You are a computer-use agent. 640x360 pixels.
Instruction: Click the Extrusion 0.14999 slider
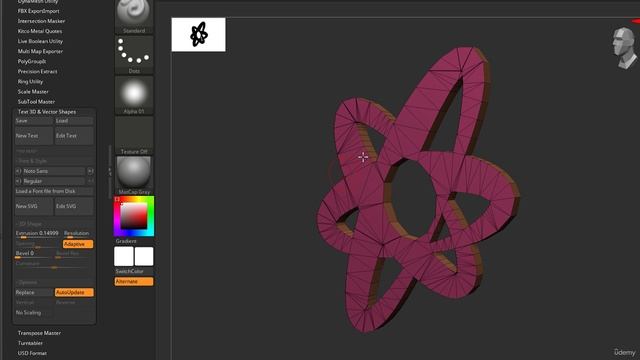point(38,234)
